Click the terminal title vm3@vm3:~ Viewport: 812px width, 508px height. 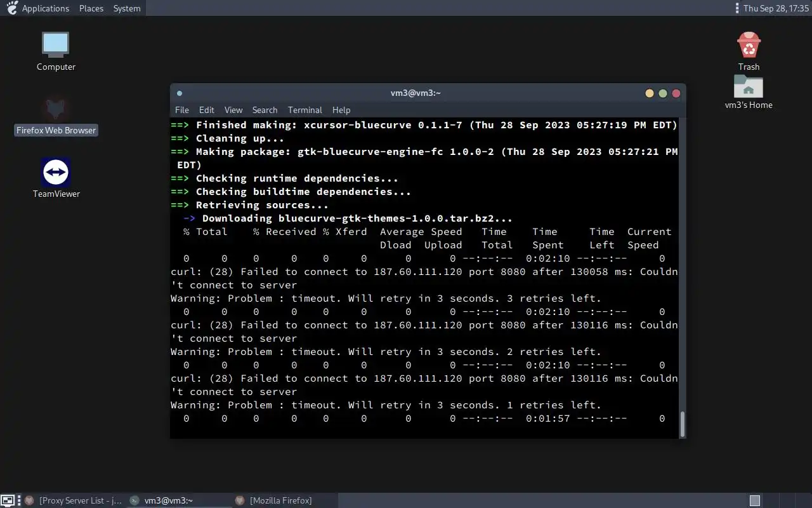click(x=416, y=93)
